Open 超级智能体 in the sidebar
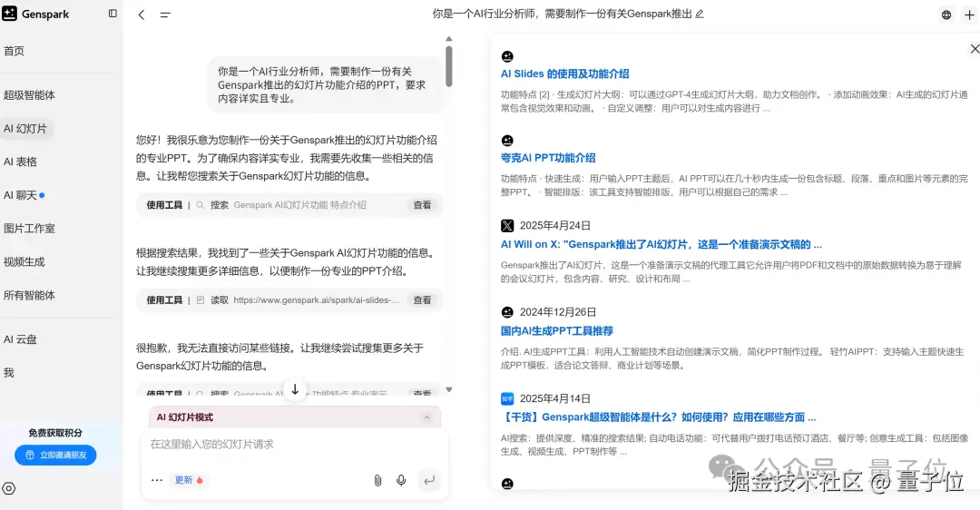 tap(29, 95)
